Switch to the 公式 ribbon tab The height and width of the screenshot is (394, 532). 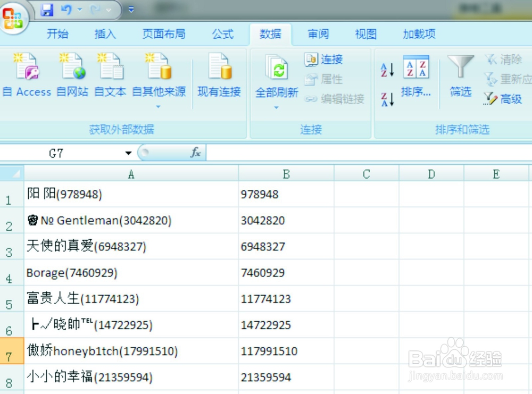pos(223,34)
